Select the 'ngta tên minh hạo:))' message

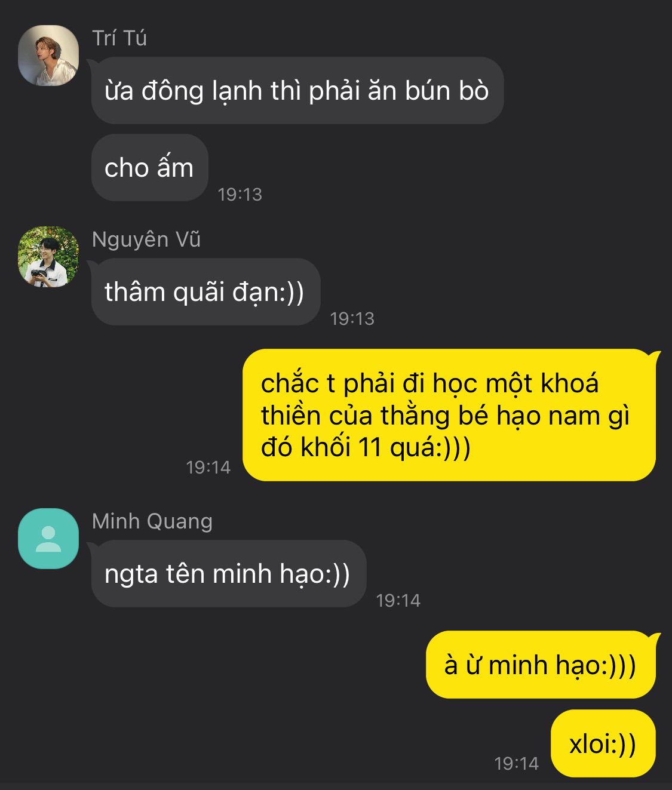coord(228,574)
